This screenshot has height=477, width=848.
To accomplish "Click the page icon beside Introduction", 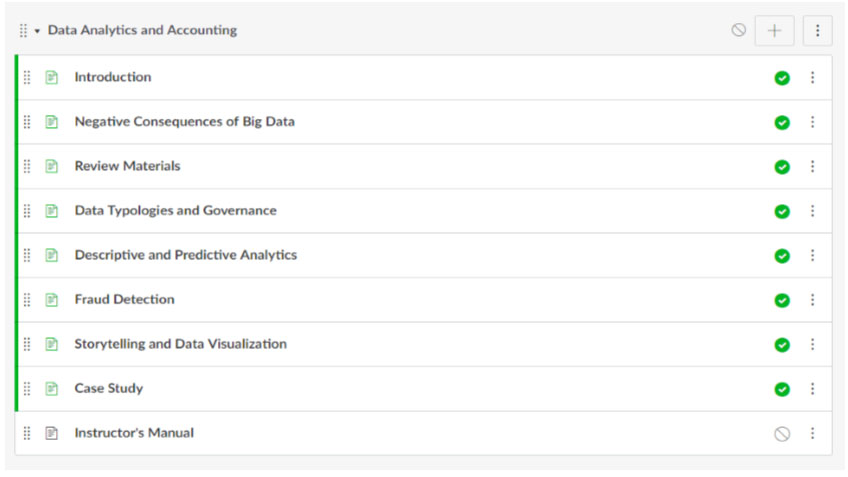I will tap(51, 77).
